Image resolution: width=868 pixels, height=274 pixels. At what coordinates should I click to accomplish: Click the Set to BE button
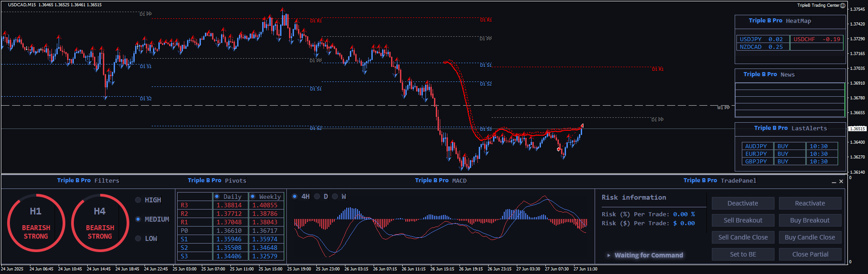coord(743,254)
